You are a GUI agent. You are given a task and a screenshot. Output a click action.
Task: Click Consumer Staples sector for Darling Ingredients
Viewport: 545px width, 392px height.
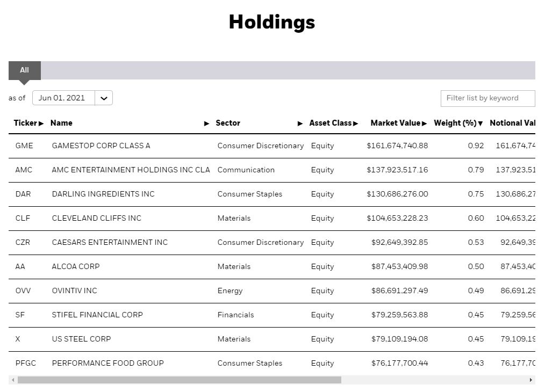tap(250, 194)
